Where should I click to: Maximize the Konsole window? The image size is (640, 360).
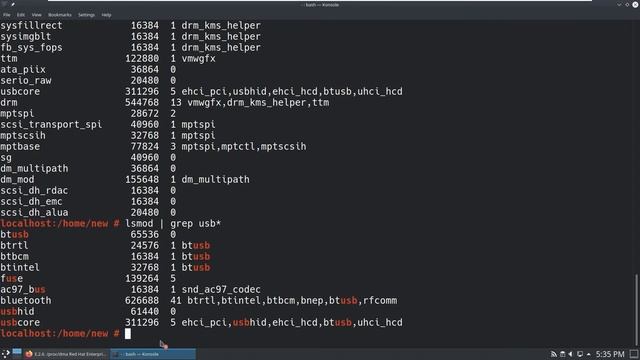(x=627, y=4)
